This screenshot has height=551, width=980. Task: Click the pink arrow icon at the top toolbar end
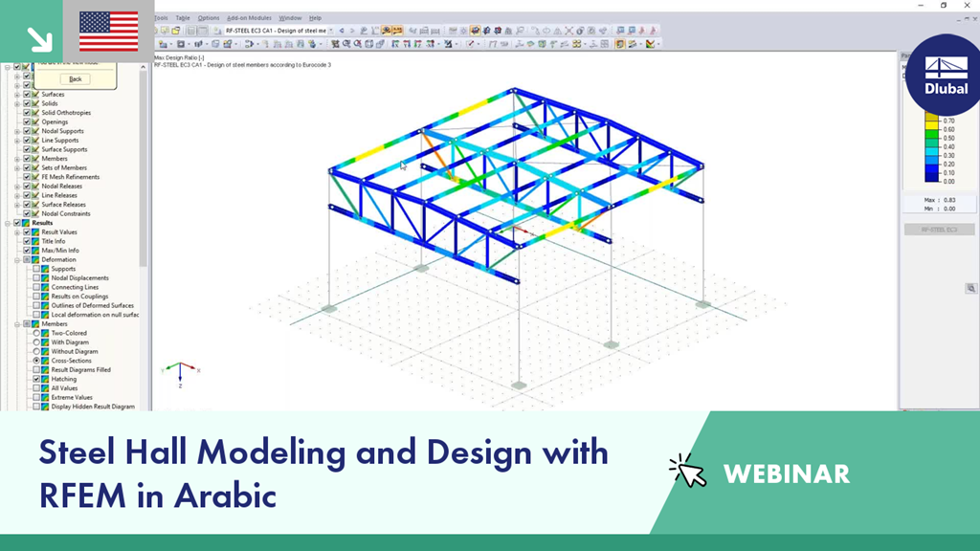pyautogui.click(x=654, y=30)
